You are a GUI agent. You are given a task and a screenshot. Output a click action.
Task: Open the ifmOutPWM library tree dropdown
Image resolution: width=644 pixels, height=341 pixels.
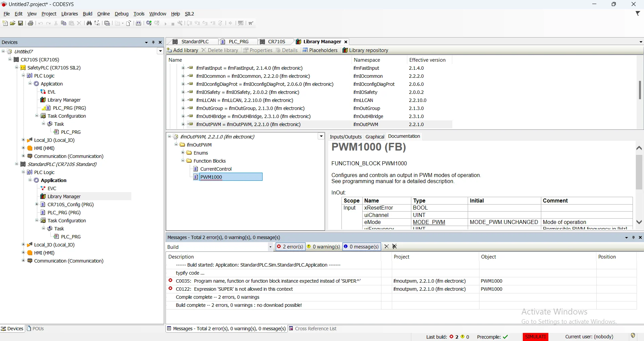point(321,136)
